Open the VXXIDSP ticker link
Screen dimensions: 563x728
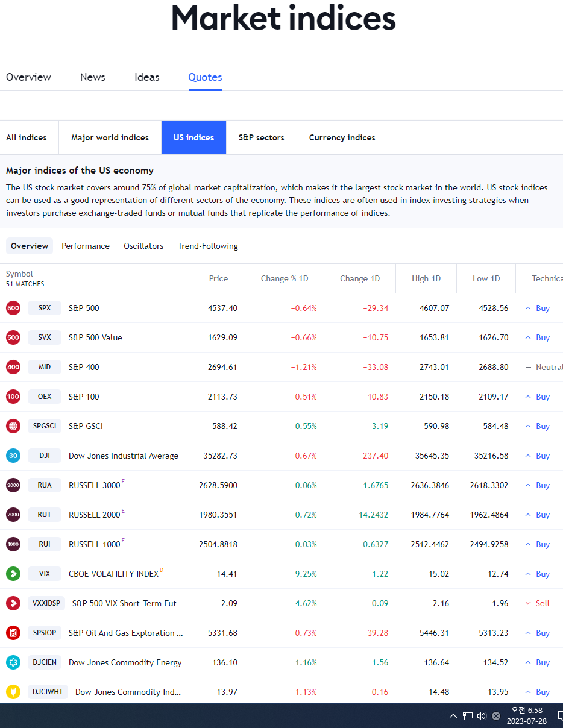(46, 603)
